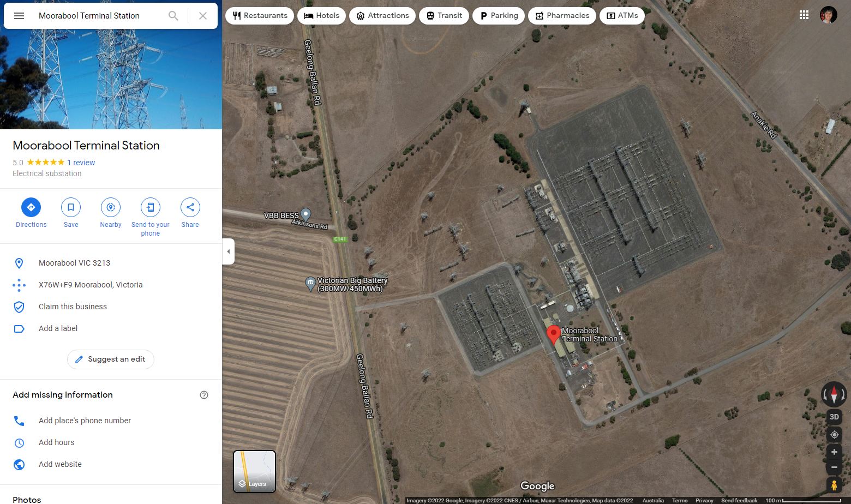Image resolution: width=851 pixels, height=504 pixels.
Task: Show your location on map
Action: point(834,435)
